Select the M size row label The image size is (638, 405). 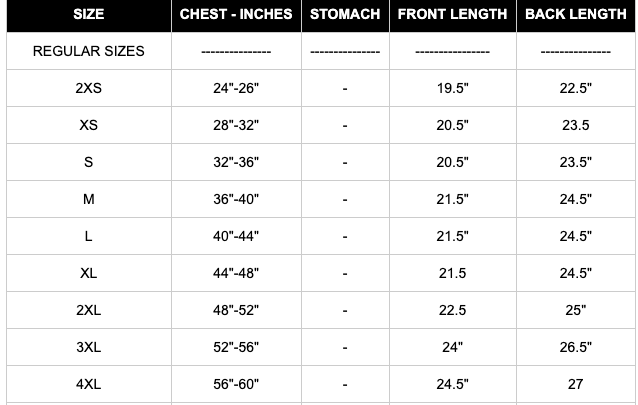click(88, 199)
